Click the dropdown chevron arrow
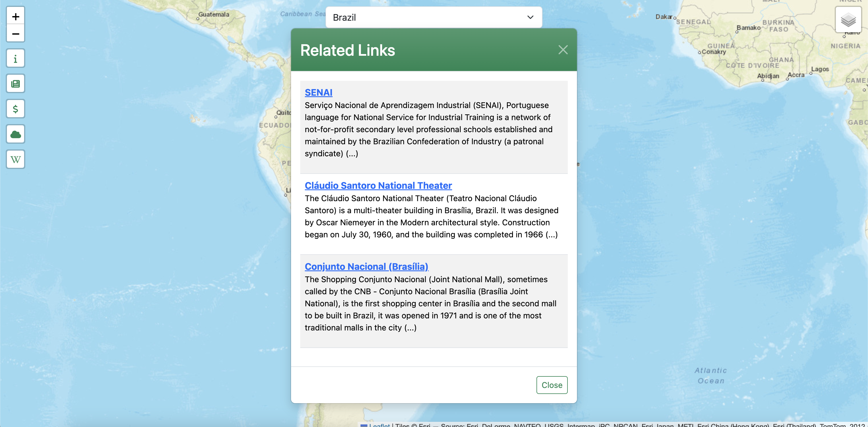The width and height of the screenshot is (868, 427). (x=530, y=17)
